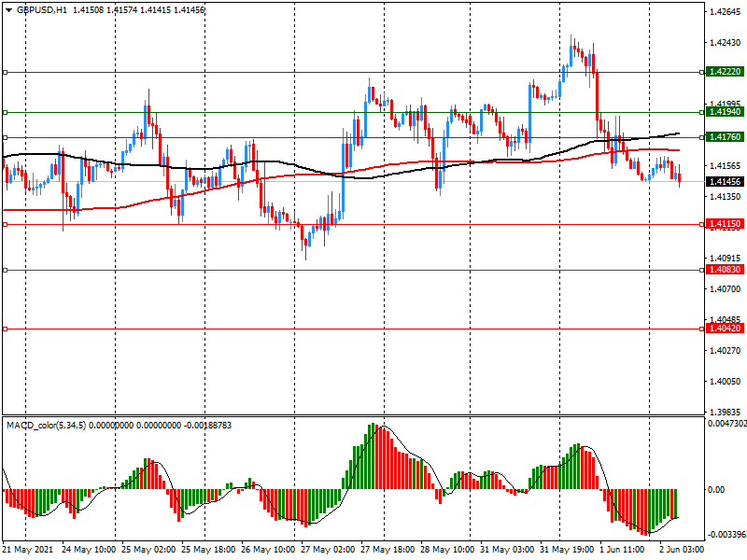Click the green 1.41940 price level tag
Viewport: 747px width, 560px height.
coord(726,112)
